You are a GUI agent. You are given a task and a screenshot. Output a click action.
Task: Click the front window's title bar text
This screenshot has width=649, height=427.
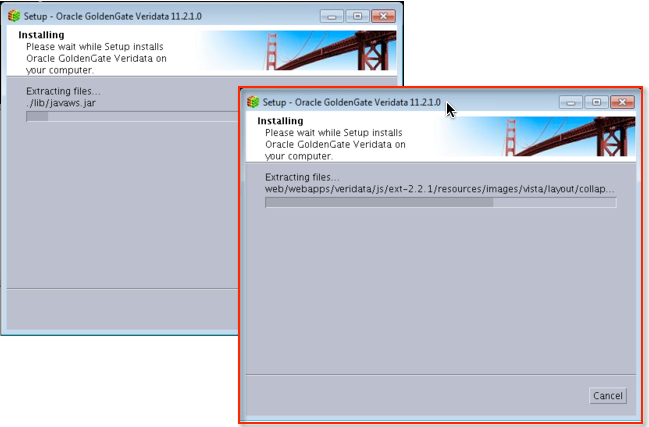[x=351, y=102]
